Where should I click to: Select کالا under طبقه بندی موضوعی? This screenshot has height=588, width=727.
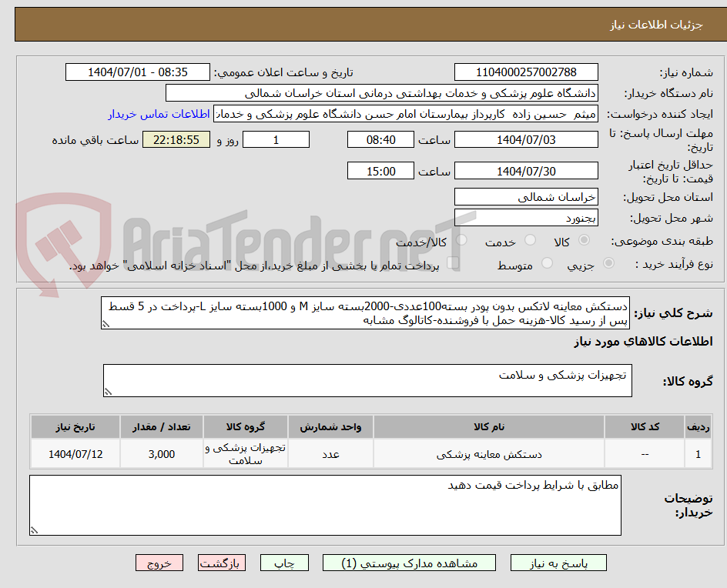pyautogui.click(x=585, y=239)
